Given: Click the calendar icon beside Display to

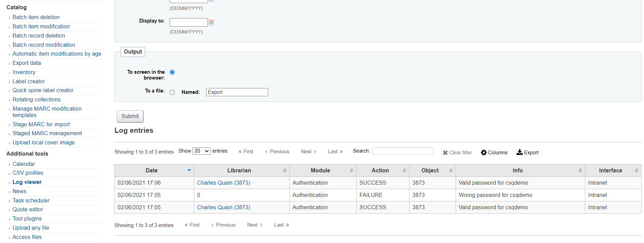Looking at the screenshot, I should point(211,23).
